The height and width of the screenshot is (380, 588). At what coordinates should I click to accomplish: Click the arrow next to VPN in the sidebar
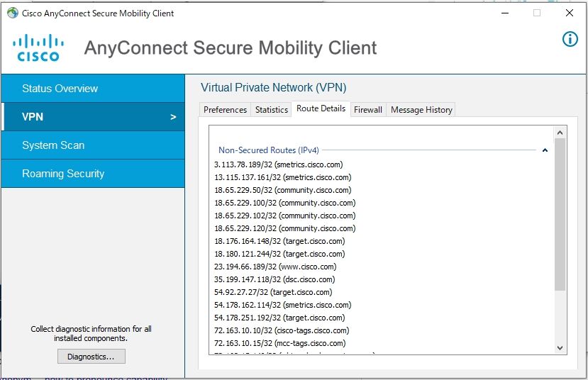click(x=173, y=117)
